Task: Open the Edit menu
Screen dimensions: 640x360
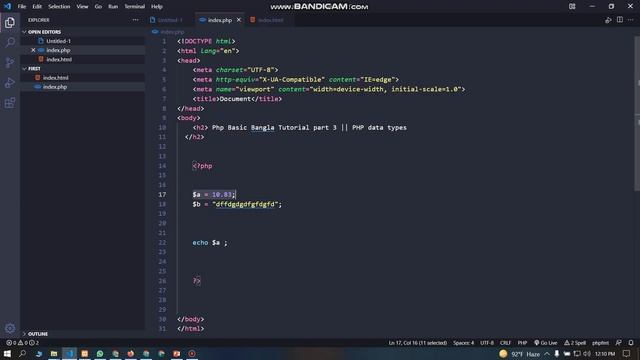Action: coord(37,7)
